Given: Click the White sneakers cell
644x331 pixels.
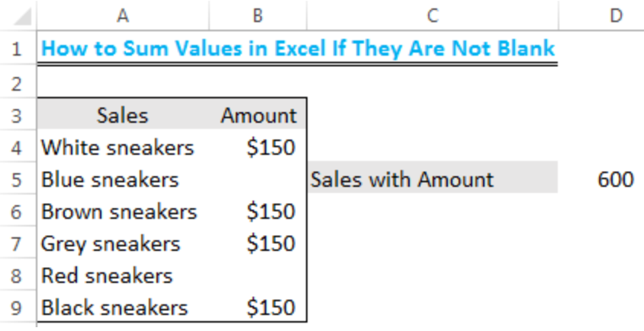Looking at the screenshot, I should coord(118,147).
